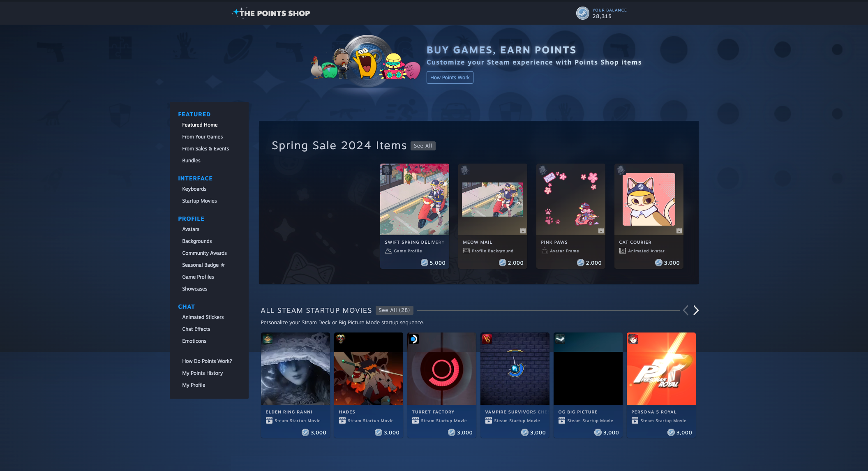This screenshot has width=868, height=471.
Task: Open the Avatars section in Profile
Action: pyautogui.click(x=191, y=229)
